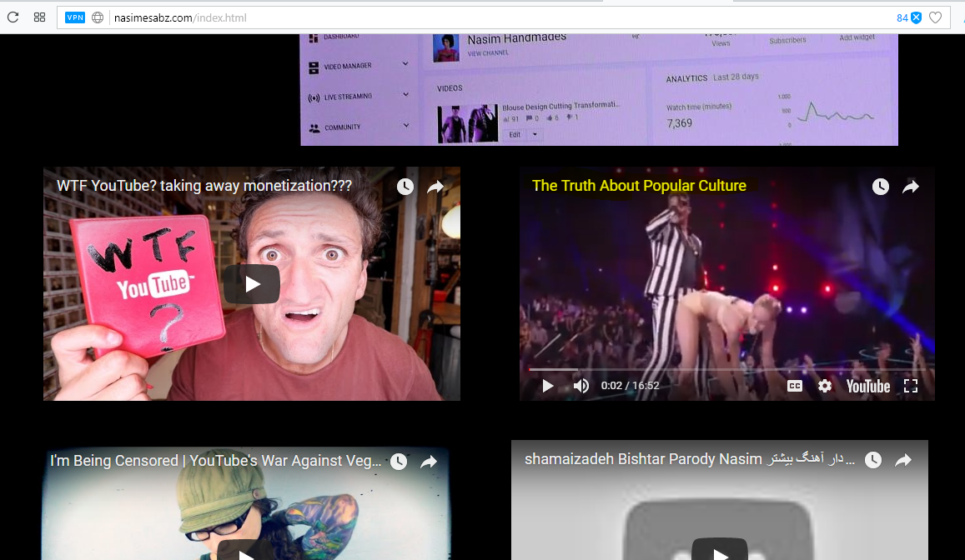Click the 0:02 / 16:52 time display
Viewport: 965px width, 560px height.
(x=631, y=386)
